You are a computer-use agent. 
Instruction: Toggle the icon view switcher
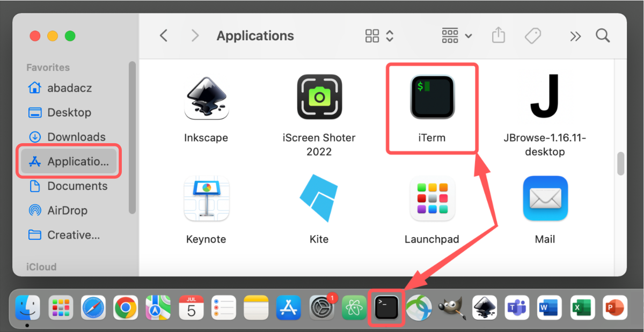pyautogui.click(x=379, y=36)
